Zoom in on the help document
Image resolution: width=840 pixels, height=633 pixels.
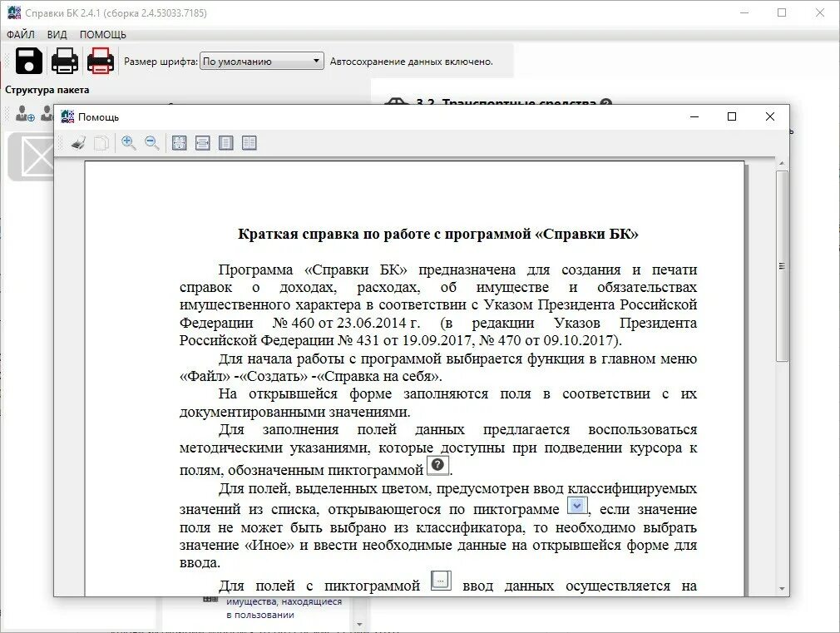pos(129,142)
